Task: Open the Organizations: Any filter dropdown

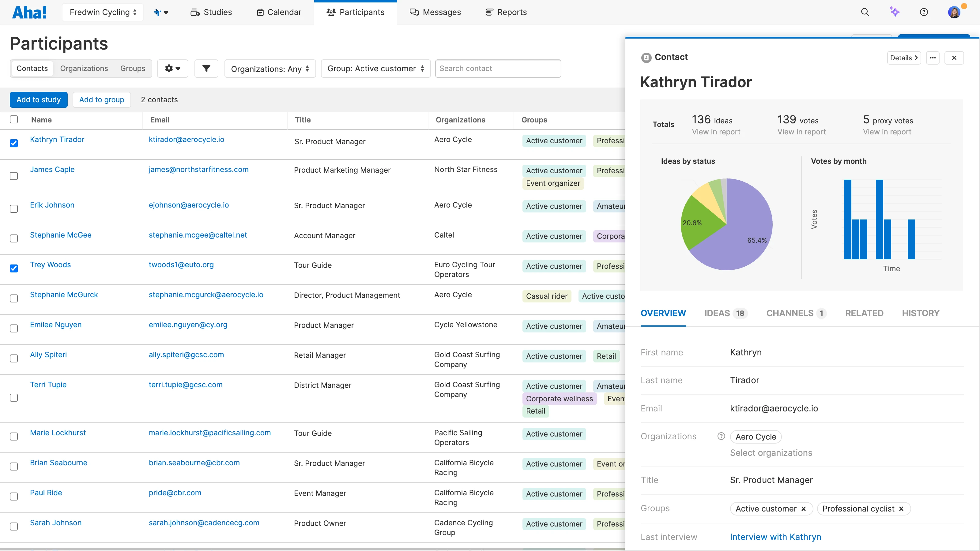Action: (270, 69)
